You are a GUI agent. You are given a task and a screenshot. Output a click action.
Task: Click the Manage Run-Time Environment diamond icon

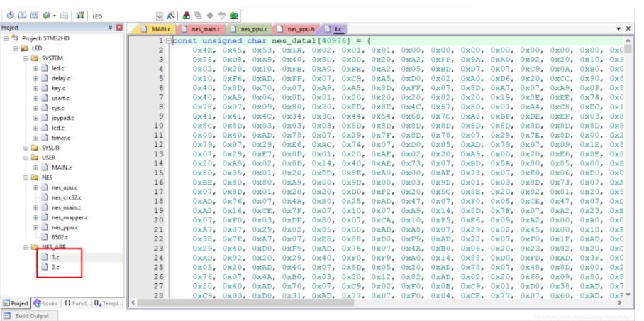[x=210, y=16]
